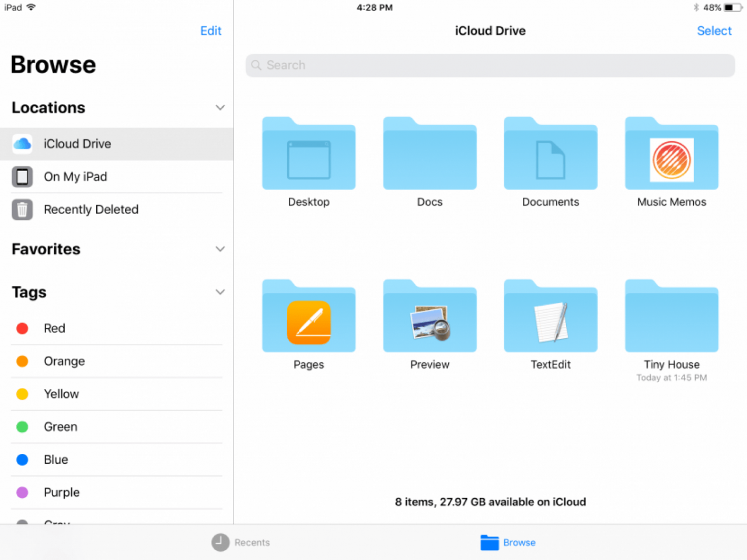This screenshot has height=560, width=747.
Task: Click the Documents folder name
Action: [550, 202]
